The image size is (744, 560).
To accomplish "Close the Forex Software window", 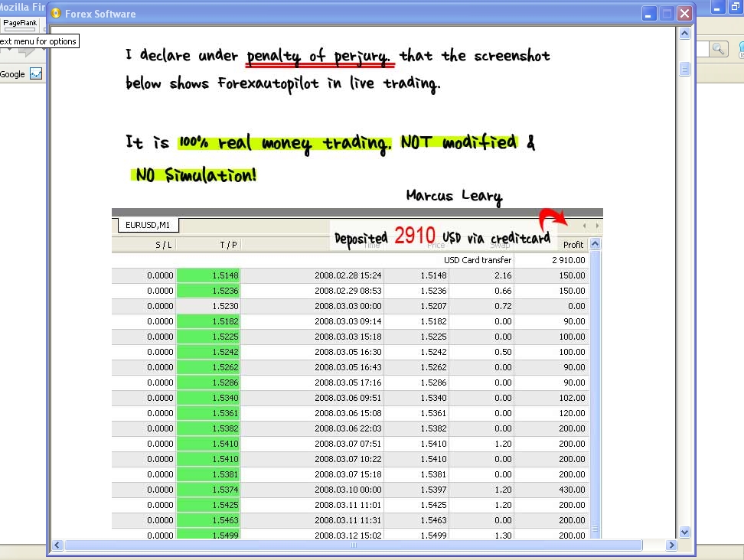I will coord(684,13).
